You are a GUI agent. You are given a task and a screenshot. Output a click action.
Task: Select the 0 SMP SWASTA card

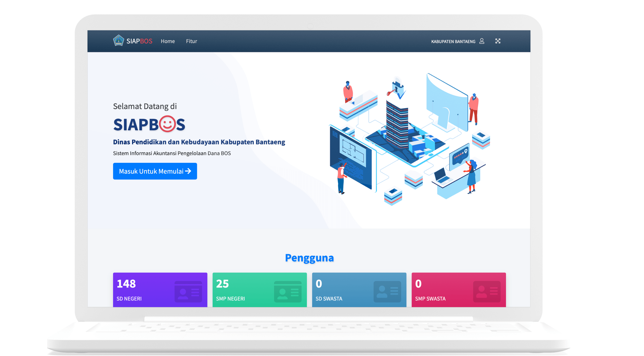(459, 290)
